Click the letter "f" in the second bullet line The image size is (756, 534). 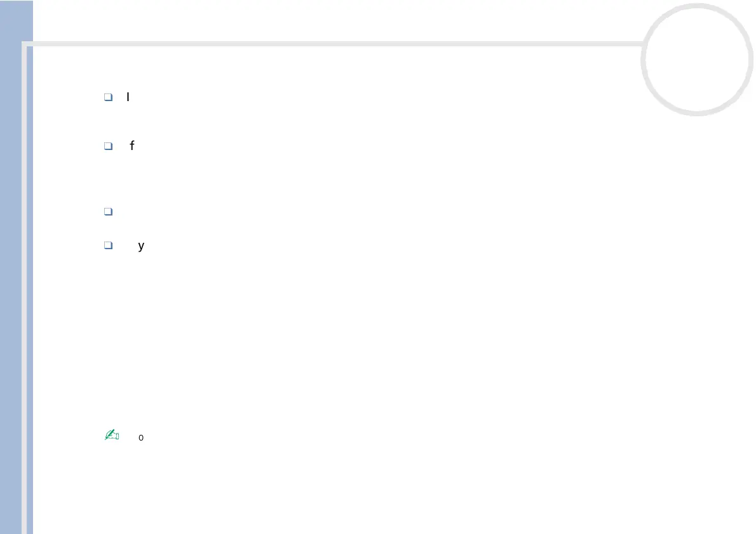coord(132,146)
